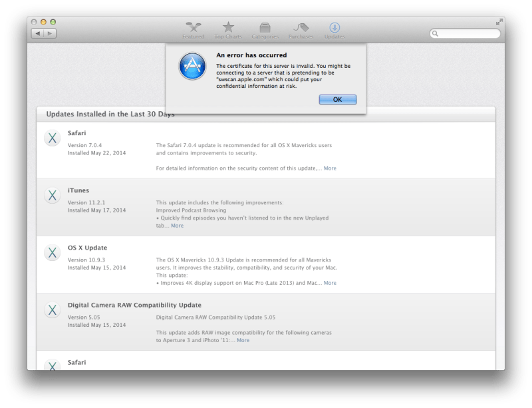Click the forward navigation arrow
The height and width of the screenshot is (408, 532).
(50, 33)
